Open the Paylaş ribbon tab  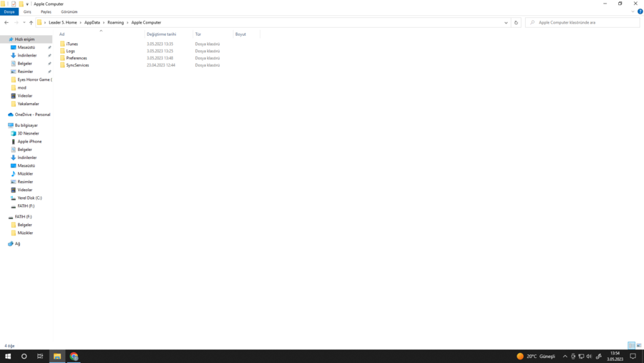point(46,11)
